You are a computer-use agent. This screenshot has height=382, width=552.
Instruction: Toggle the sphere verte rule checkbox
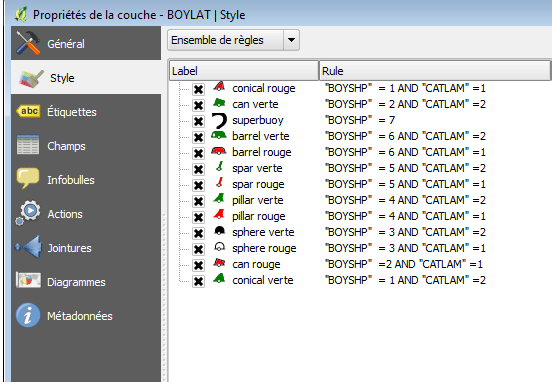tap(198, 233)
